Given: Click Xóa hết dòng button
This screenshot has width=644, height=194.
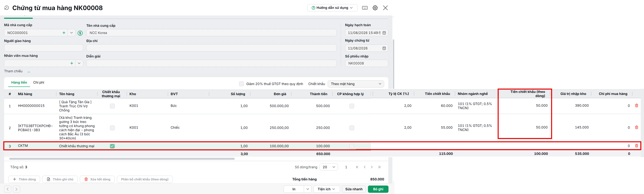Looking at the screenshot, I should (x=97, y=179).
